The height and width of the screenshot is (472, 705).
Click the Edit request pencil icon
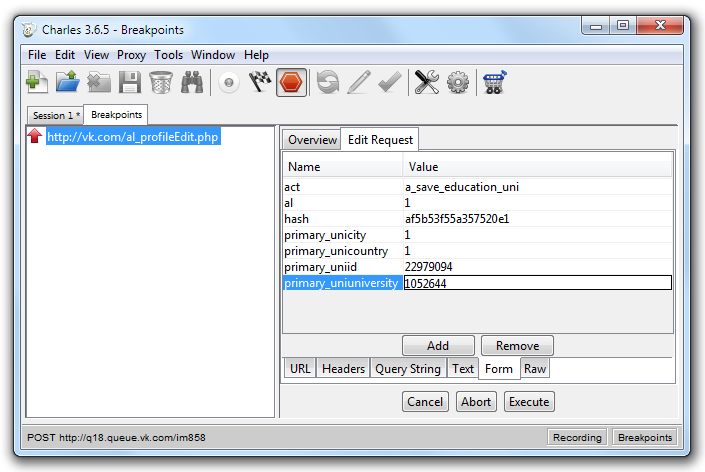(359, 82)
